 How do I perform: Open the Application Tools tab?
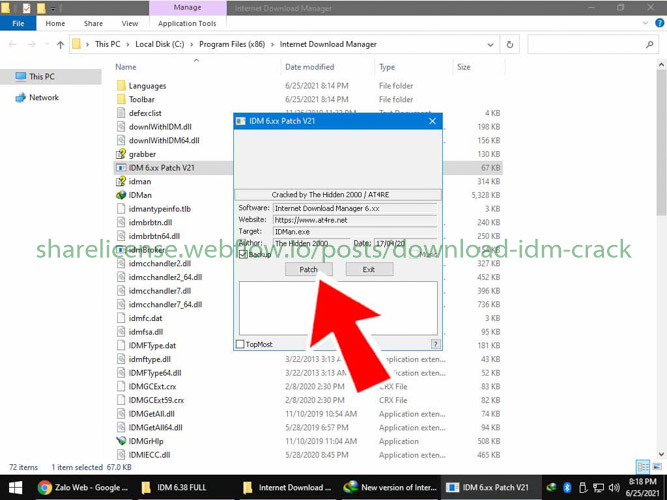[187, 23]
